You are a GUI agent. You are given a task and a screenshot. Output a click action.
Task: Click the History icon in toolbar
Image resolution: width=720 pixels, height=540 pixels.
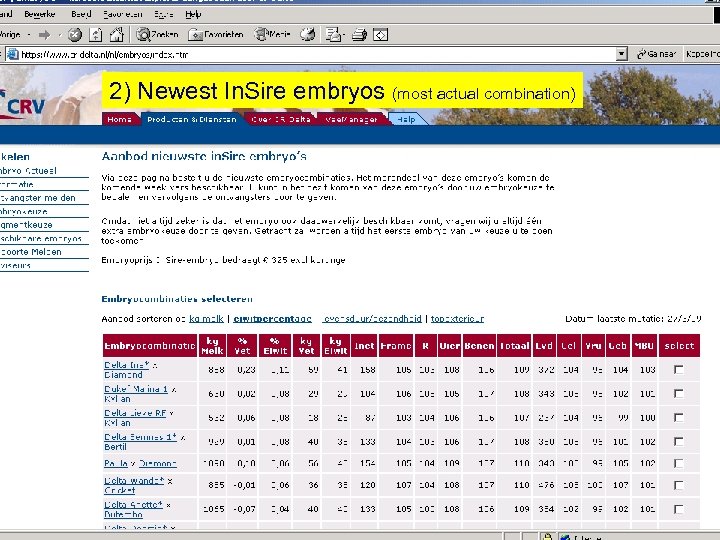click(x=308, y=34)
